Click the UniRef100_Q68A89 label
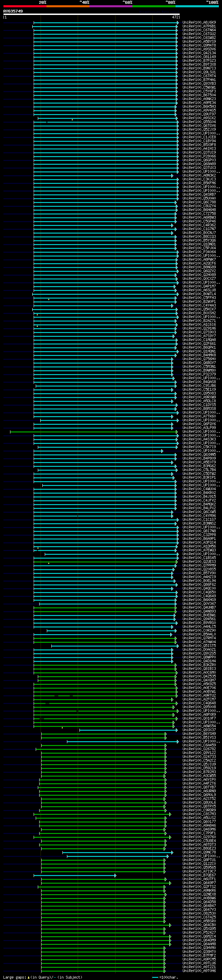Screen dimensions: 222x980 [199, 164]
